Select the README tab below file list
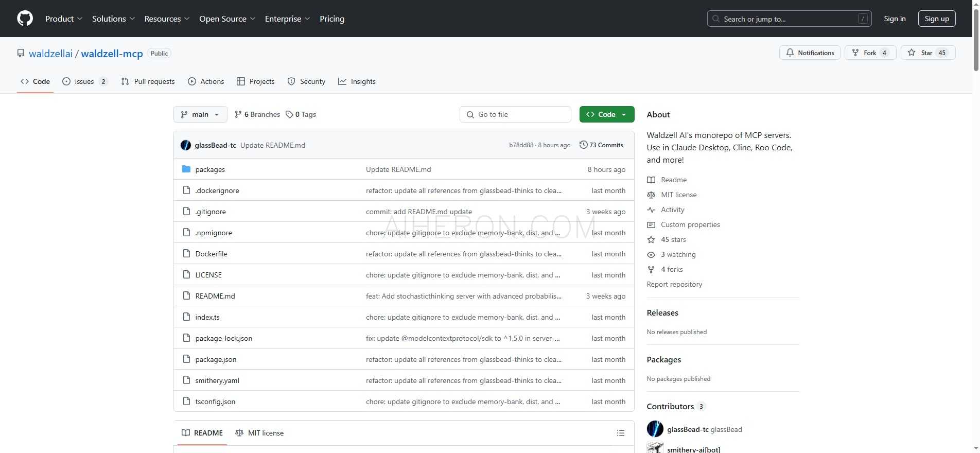This screenshot has width=980, height=453. coord(202,433)
